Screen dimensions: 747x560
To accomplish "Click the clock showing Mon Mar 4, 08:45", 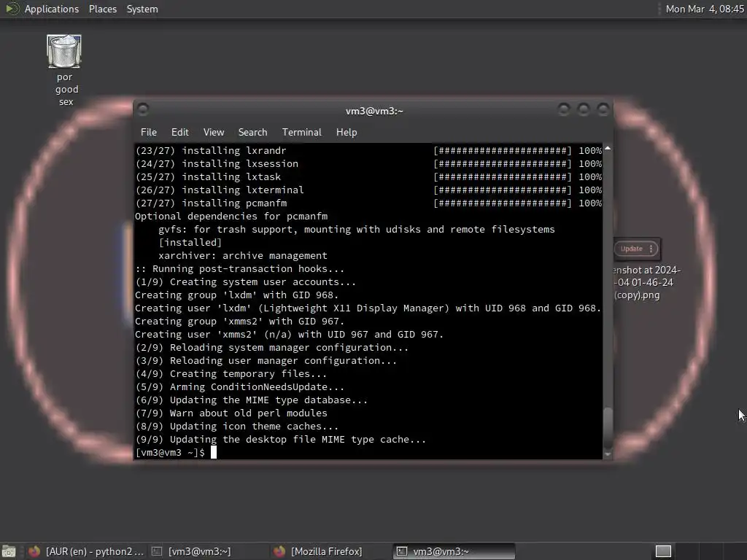I will [705, 9].
